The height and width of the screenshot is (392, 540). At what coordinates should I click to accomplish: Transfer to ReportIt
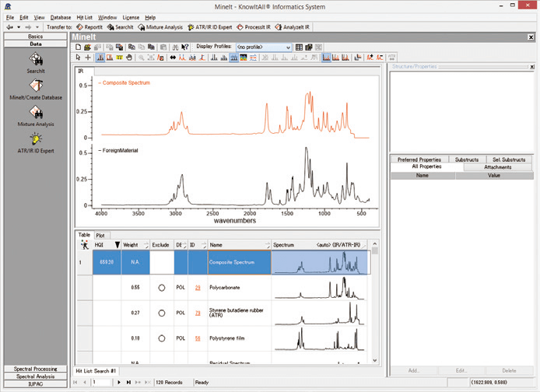pos(89,27)
